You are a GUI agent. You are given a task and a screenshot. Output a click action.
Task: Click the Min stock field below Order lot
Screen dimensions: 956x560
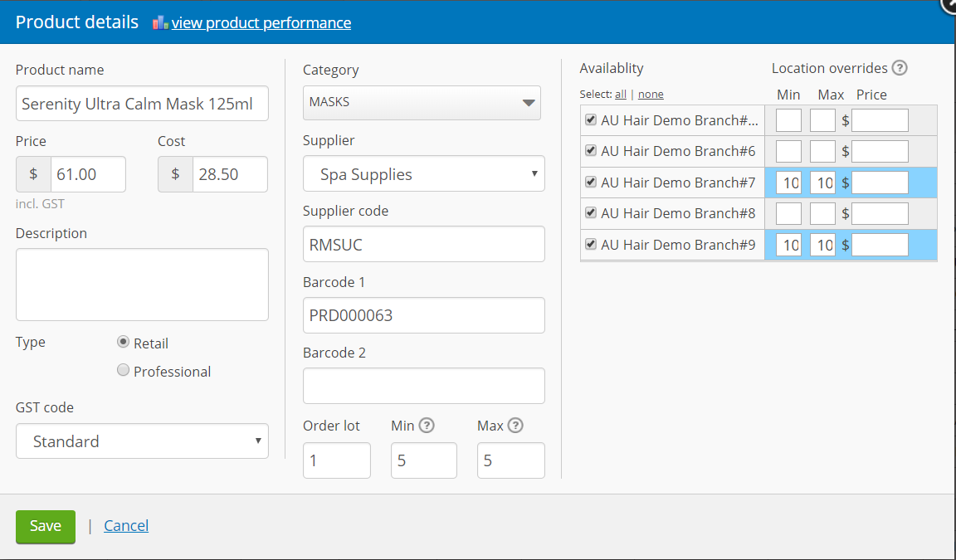[424, 460]
